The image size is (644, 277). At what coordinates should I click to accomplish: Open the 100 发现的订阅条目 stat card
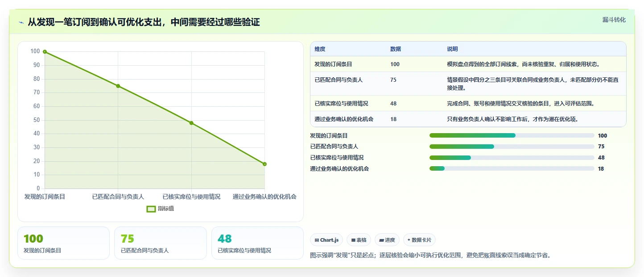click(63, 243)
